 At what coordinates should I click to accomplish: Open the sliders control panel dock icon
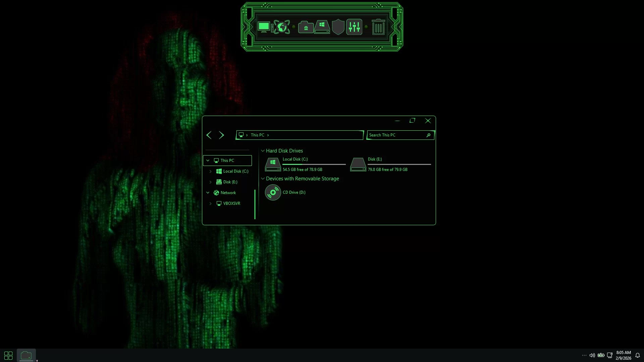(354, 27)
